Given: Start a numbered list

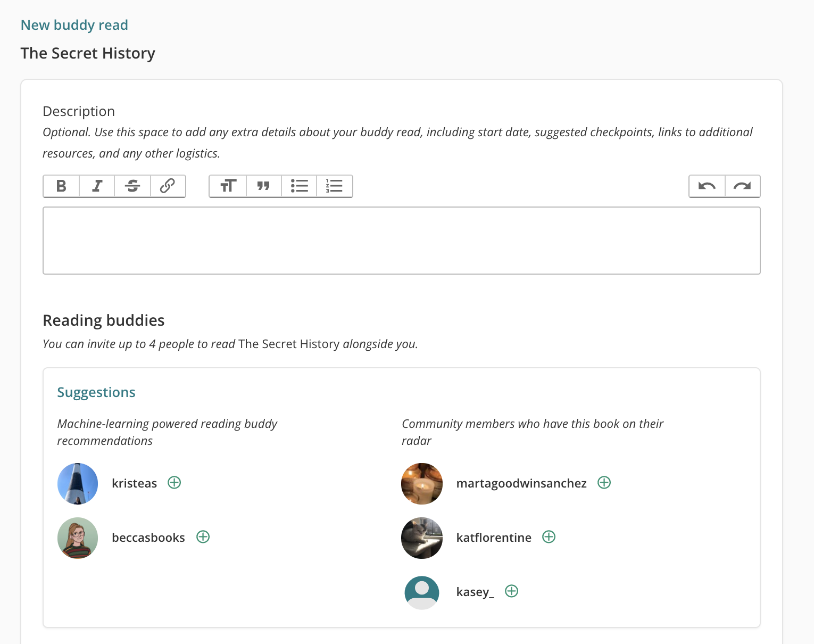Looking at the screenshot, I should click(334, 186).
